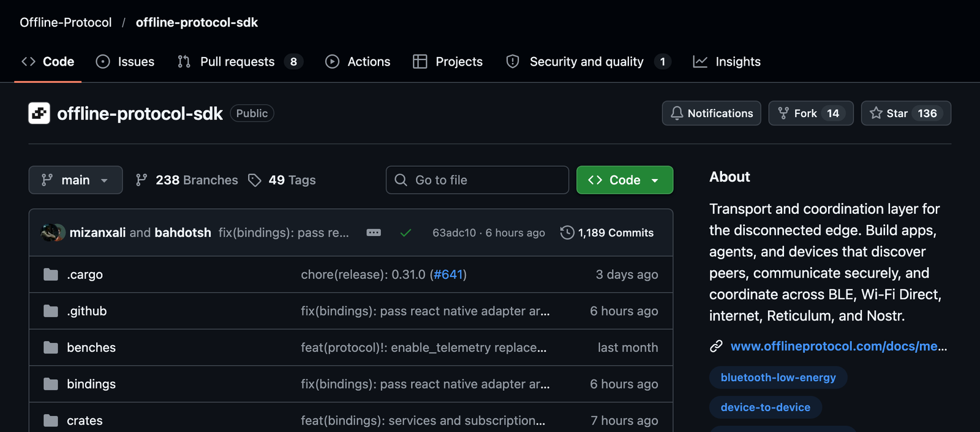Click the '7 hours ago' timestamp for crates
Screen dimensions: 980x432
pos(624,421)
